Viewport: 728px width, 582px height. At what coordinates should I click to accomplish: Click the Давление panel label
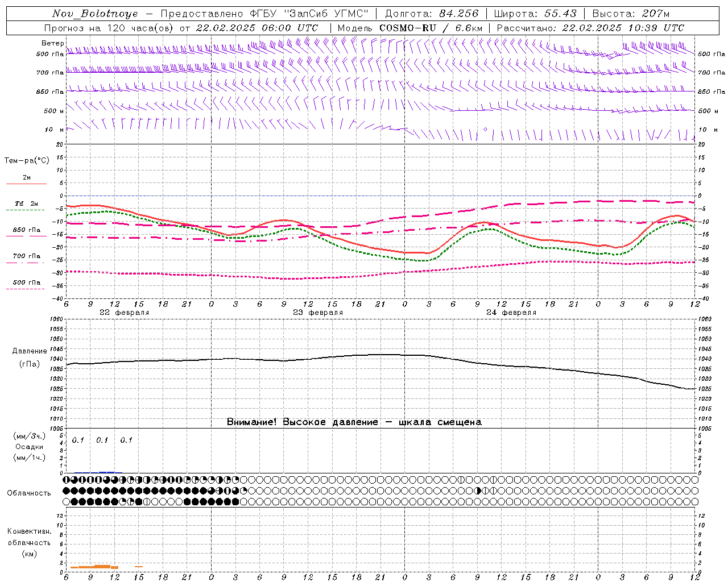point(30,351)
